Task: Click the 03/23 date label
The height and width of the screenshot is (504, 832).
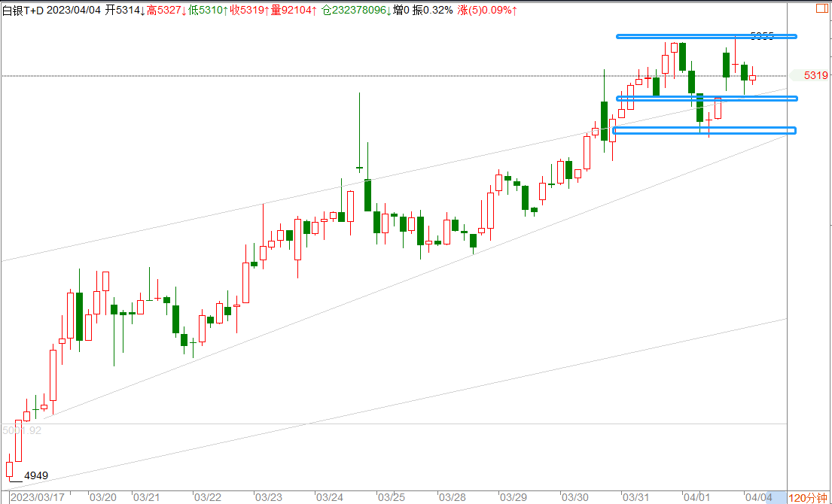Action: [x=269, y=498]
